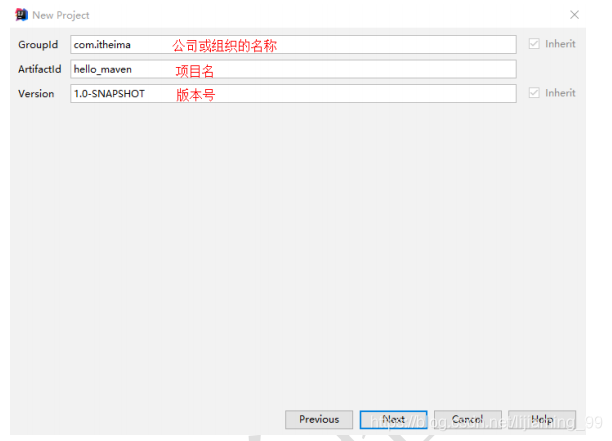Click the New Project title text

click(61, 15)
